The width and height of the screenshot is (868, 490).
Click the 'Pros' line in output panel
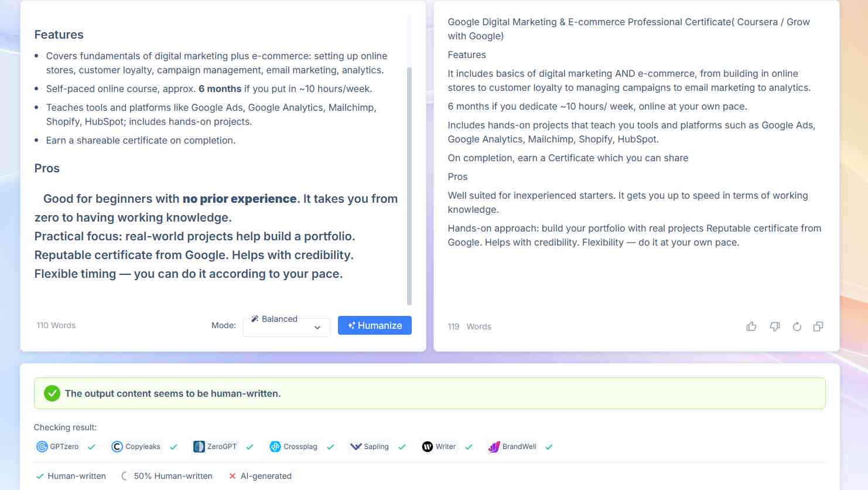[x=458, y=176]
